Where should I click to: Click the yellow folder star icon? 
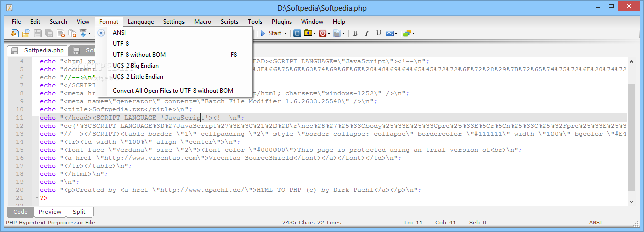pos(308,34)
